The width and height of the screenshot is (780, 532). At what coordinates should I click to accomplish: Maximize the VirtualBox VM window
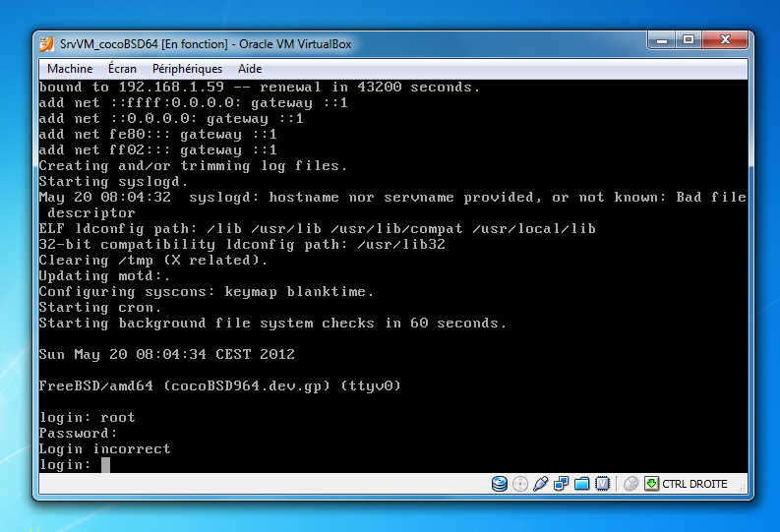click(689, 40)
